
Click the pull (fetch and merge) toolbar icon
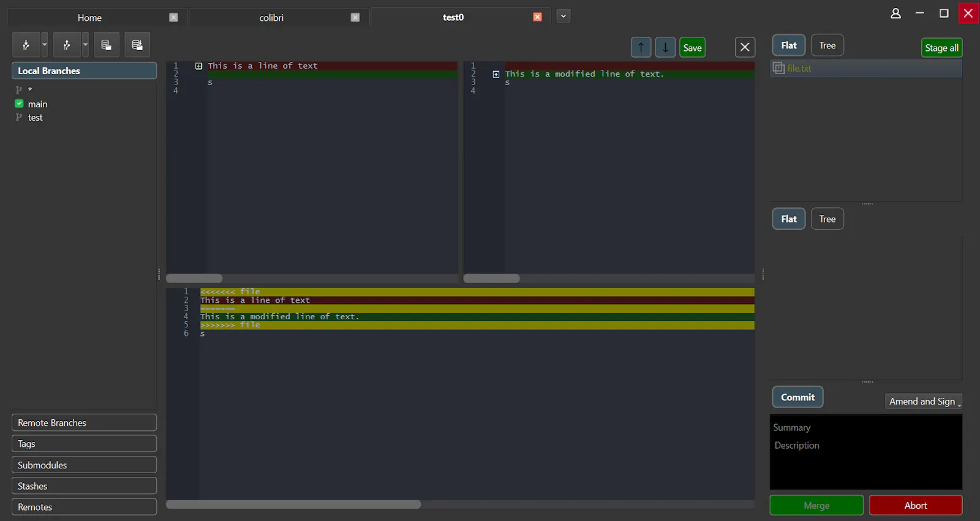click(x=26, y=45)
